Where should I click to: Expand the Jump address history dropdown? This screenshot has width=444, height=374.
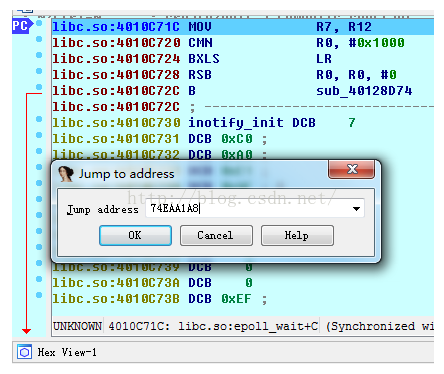tap(356, 209)
